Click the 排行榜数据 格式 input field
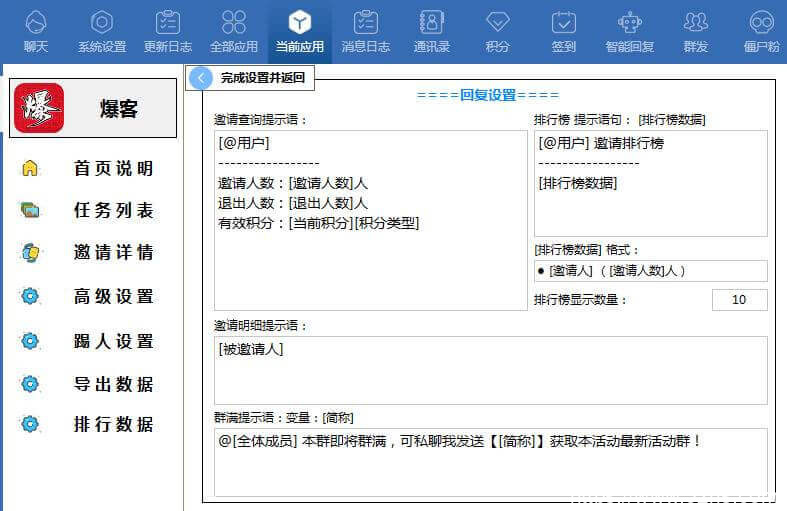This screenshot has width=787, height=511. (x=650, y=271)
